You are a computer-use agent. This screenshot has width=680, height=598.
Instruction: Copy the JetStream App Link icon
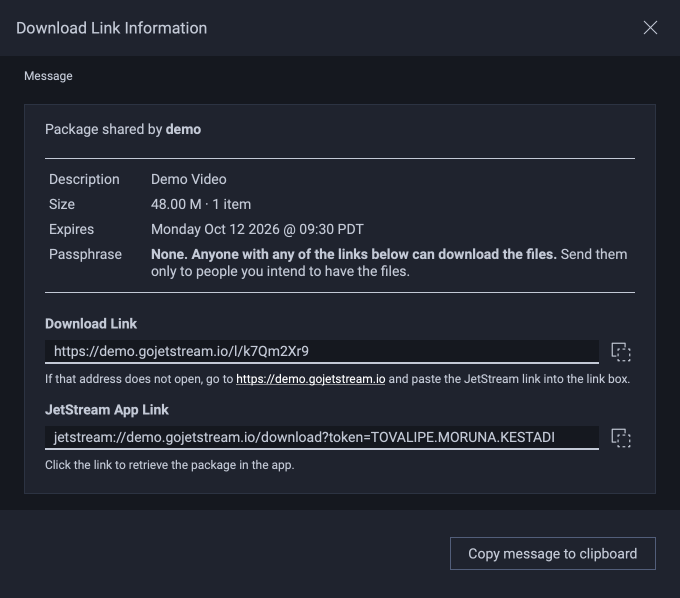coord(621,438)
